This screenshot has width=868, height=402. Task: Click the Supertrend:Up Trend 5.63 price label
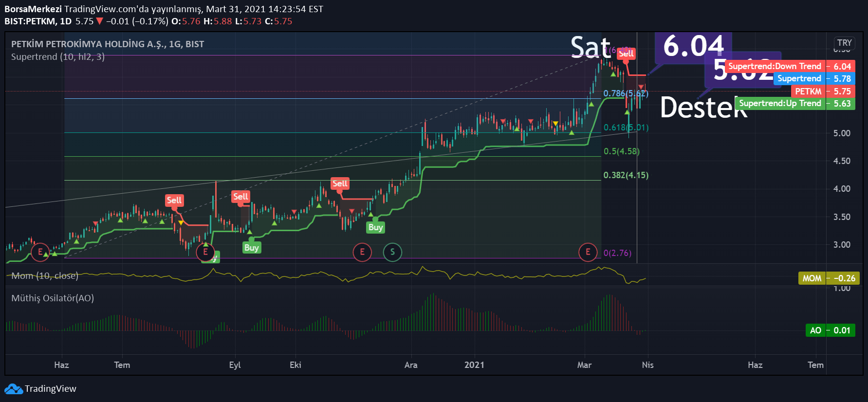(795, 104)
